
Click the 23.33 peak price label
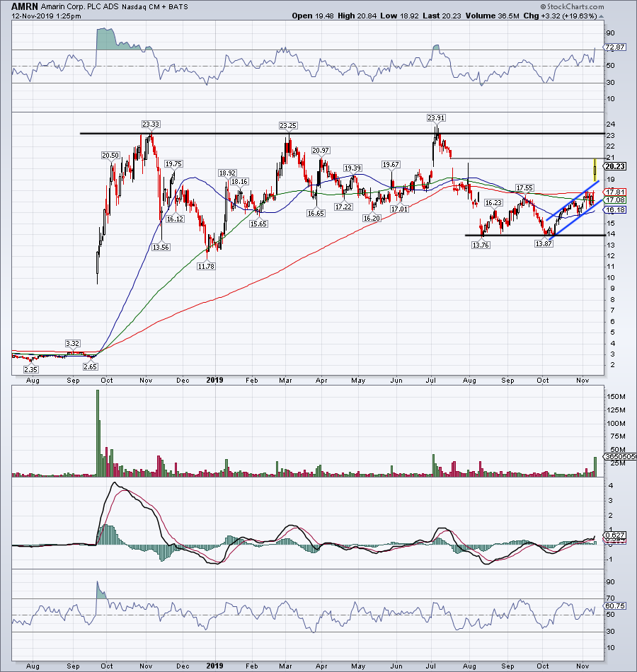tap(151, 124)
